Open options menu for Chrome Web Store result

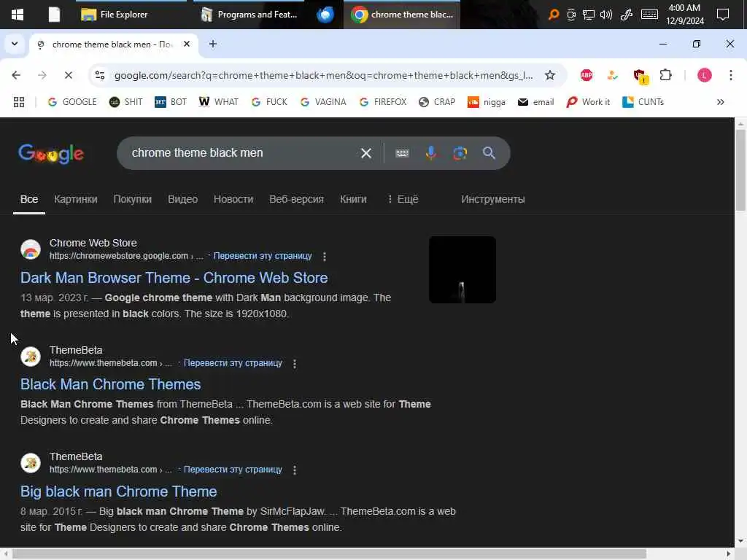tap(325, 257)
